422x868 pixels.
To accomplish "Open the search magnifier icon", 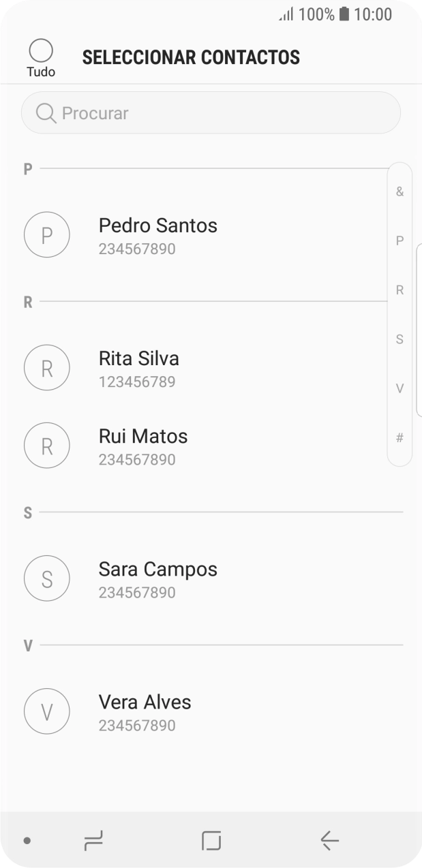I will tap(46, 112).
